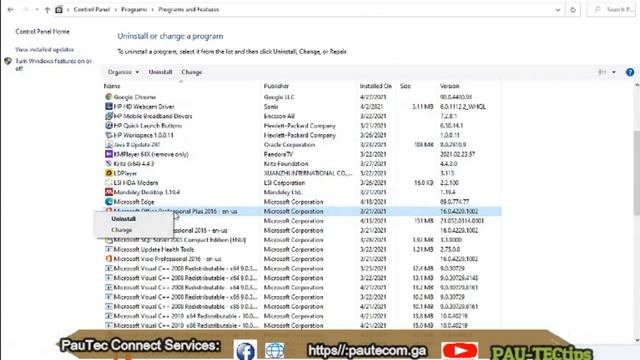Click the Windows features shield icon
Image resolution: width=640 pixels, height=360 pixels.
coord(8,61)
